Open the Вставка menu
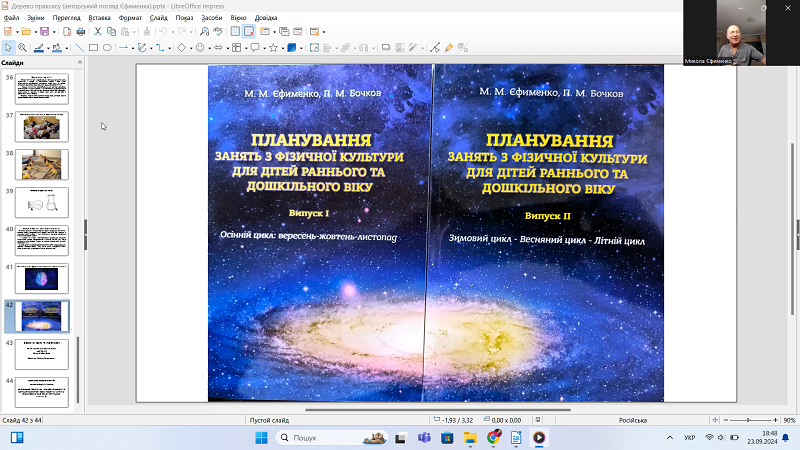 (x=99, y=17)
